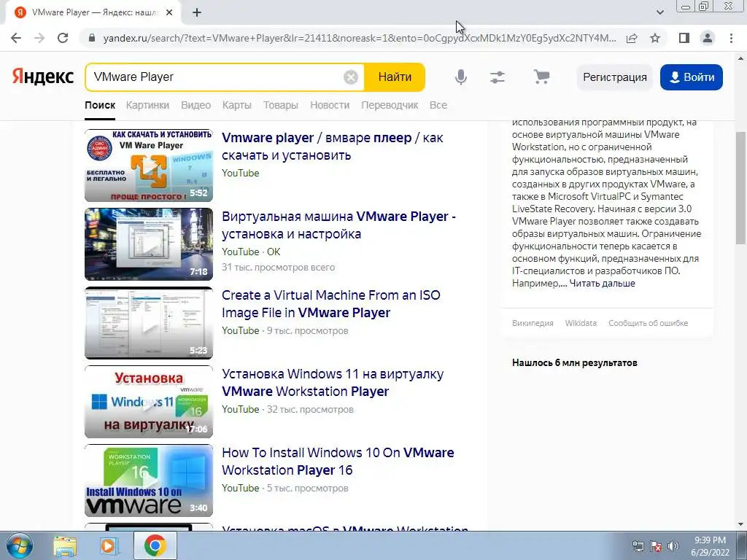Click the scrollbar down arrow
The image size is (747, 560).
(x=741, y=524)
